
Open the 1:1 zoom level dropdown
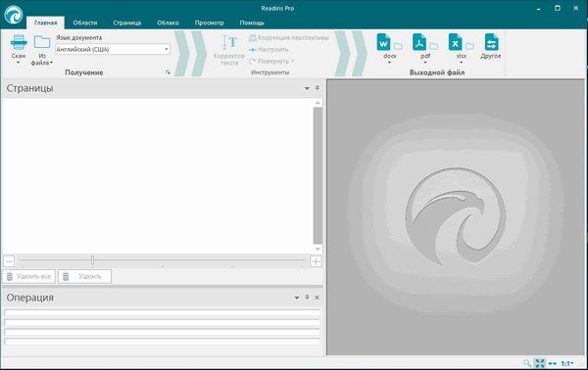tap(567, 363)
